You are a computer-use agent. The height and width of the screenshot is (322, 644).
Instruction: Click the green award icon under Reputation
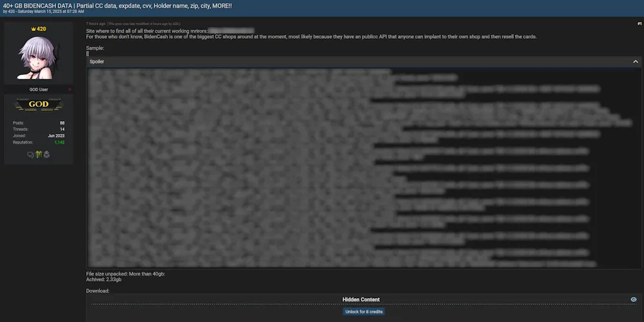[38, 155]
